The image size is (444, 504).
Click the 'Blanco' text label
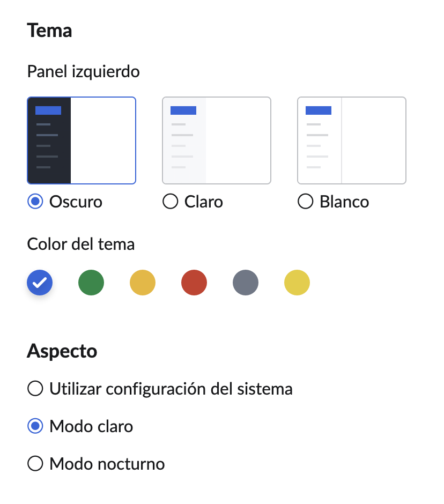coord(344,202)
